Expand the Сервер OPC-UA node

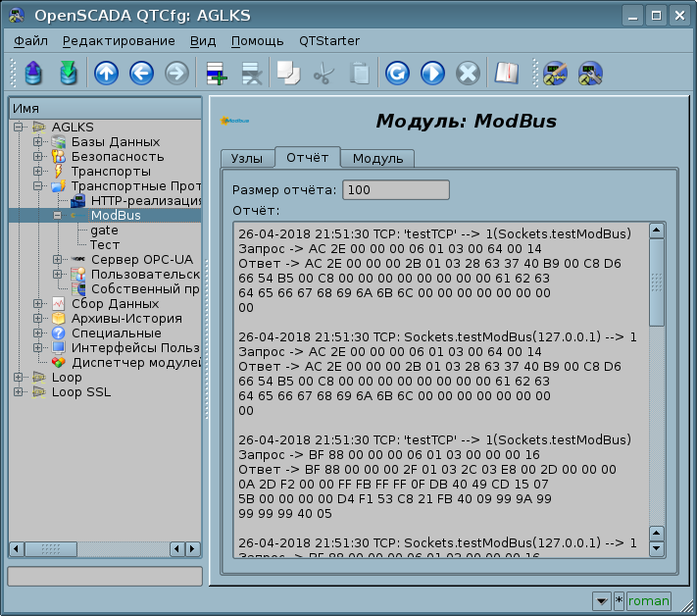pyautogui.click(x=58, y=260)
